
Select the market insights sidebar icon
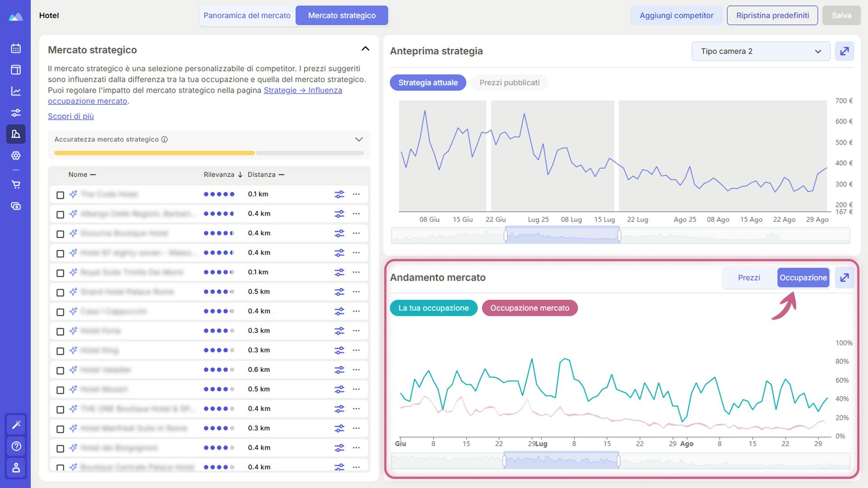(x=16, y=134)
